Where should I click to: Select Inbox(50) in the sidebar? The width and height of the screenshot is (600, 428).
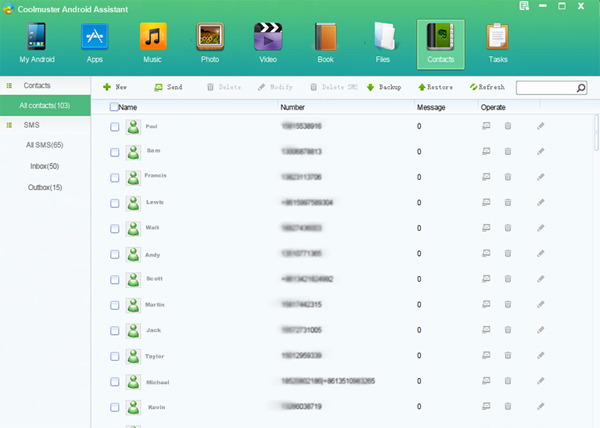(x=44, y=166)
